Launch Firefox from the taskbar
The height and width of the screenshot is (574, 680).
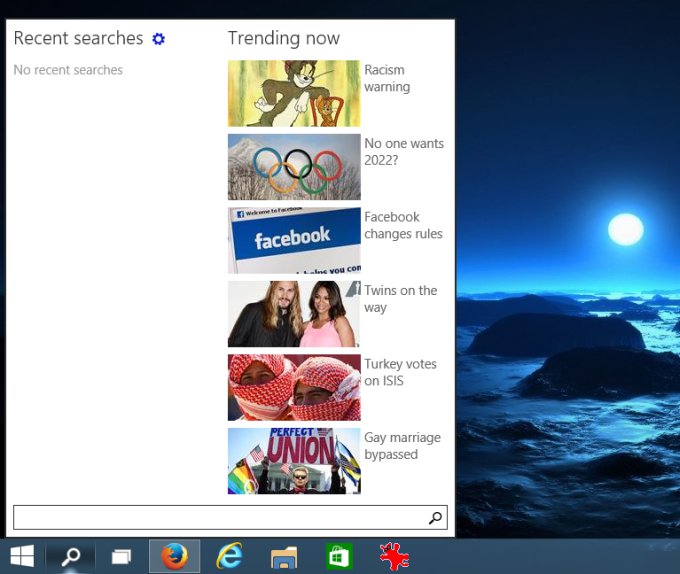coord(174,556)
